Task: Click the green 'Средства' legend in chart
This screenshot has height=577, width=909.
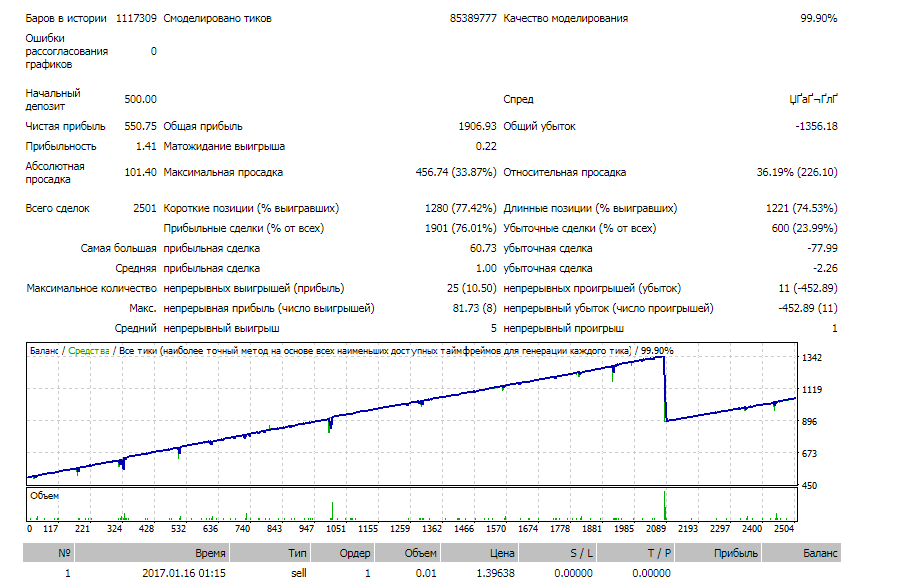Action: pyautogui.click(x=89, y=351)
